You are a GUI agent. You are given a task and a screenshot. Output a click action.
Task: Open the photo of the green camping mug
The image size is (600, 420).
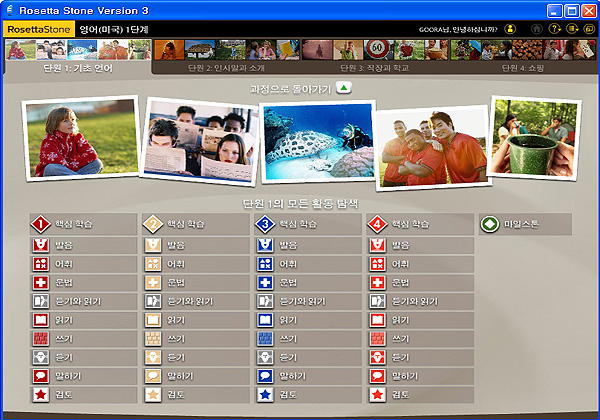(534, 138)
